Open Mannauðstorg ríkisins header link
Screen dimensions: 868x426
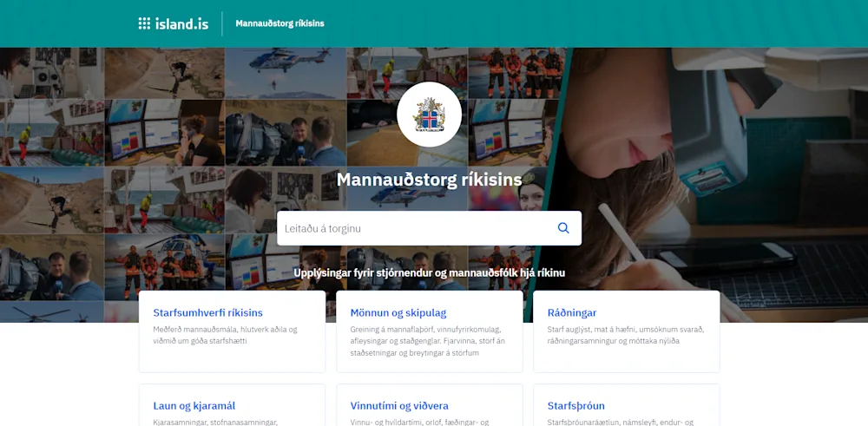tap(279, 23)
